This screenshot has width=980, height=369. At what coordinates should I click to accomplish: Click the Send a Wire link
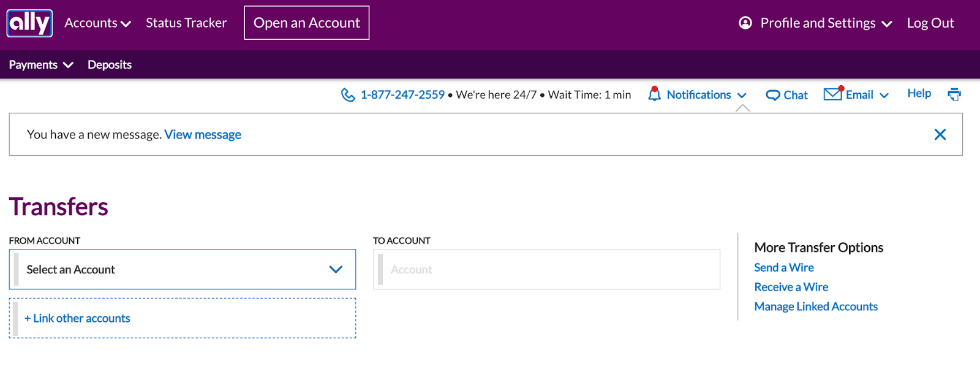(x=783, y=267)
